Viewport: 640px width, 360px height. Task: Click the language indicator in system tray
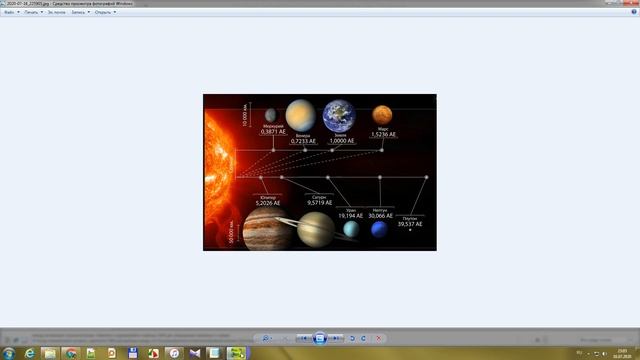[579, 353]
